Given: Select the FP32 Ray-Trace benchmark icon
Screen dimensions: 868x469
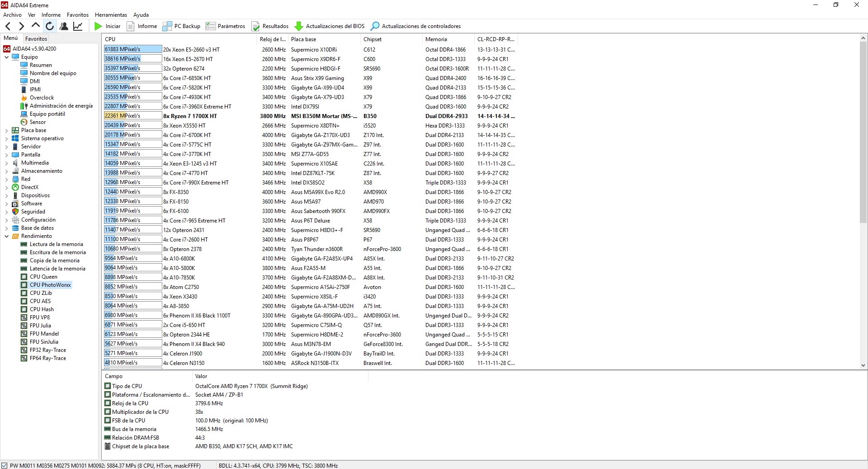Looking at the screenshot, I should pyautogui.click(x=24, y=350).
